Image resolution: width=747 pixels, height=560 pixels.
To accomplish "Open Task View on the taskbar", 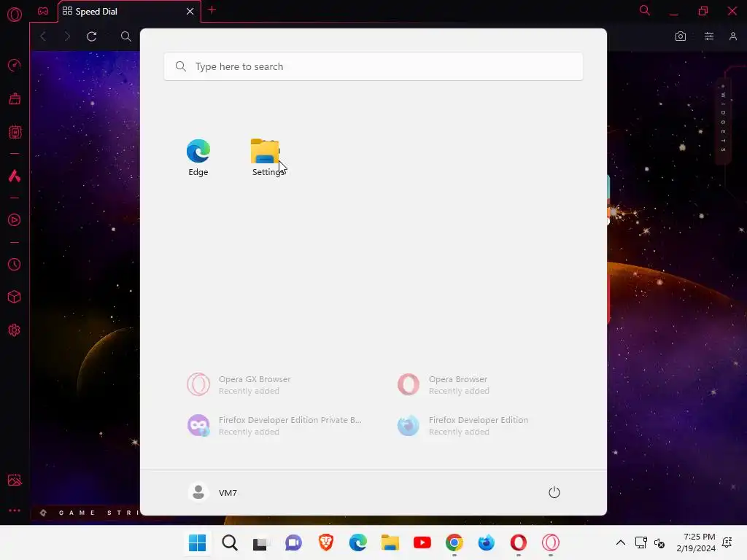I will (262, 542).
